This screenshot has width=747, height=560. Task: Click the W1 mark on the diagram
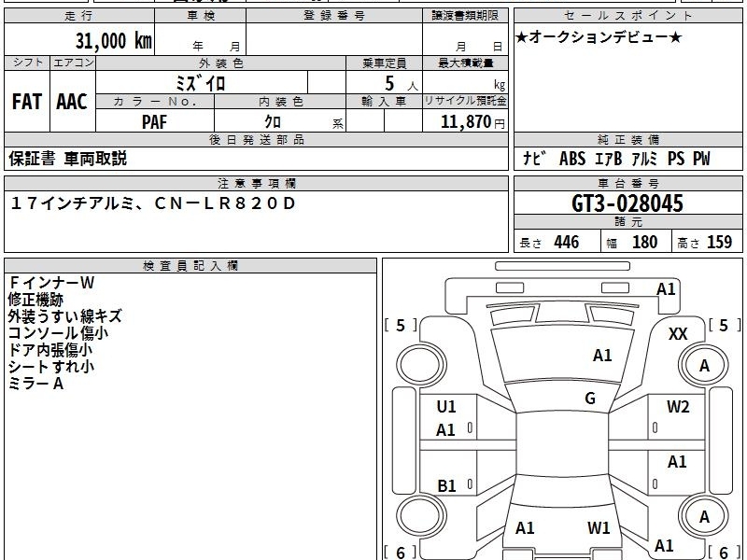click(598, 527)
